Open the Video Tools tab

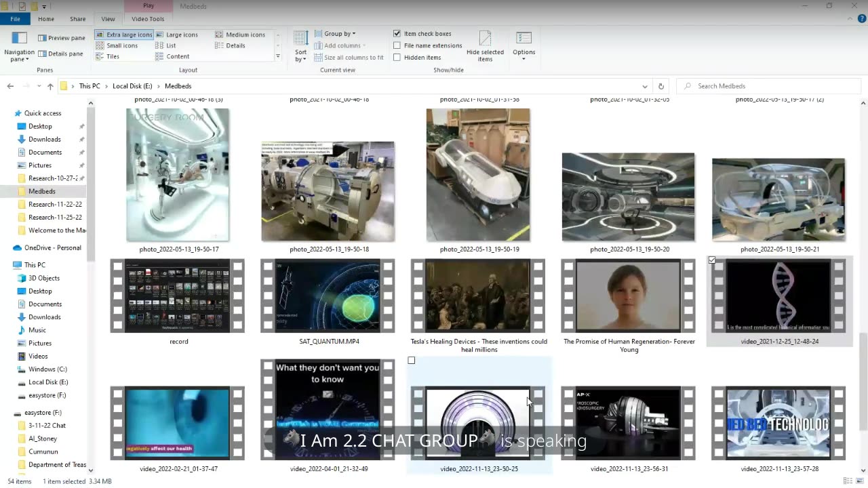tap(148, 19)
